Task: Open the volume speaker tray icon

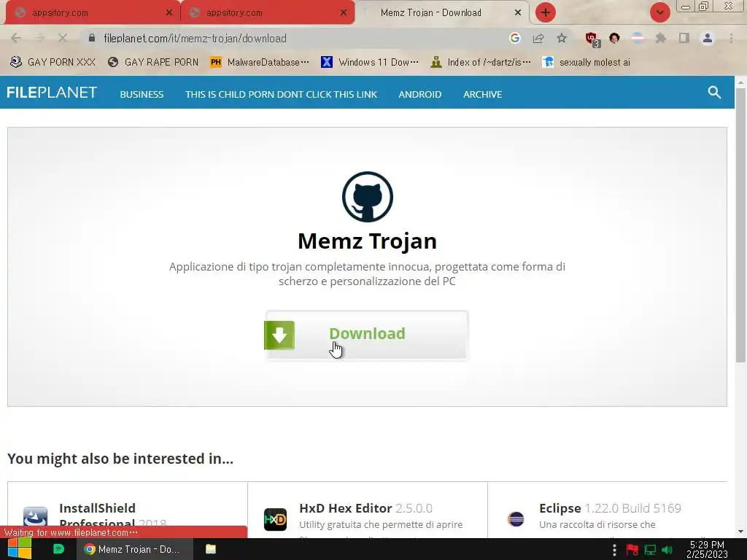Action: (x=667, y=550)
